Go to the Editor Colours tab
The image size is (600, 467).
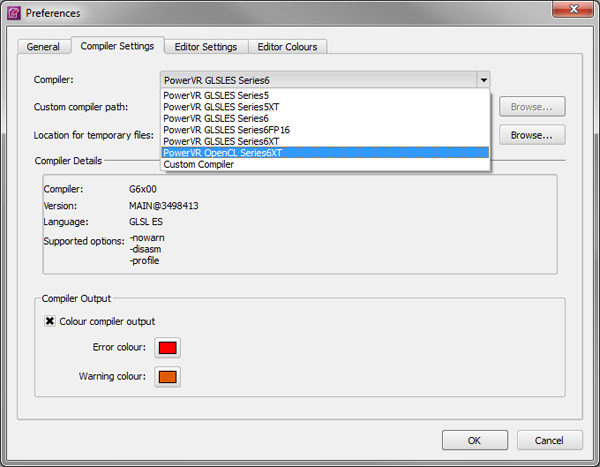click(x=287, y=47)
